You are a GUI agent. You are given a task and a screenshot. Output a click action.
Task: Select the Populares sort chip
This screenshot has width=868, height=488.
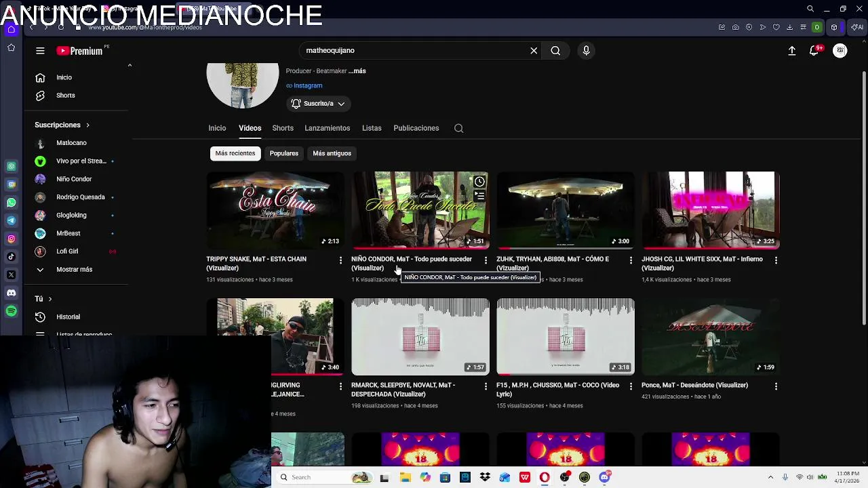(283, 153)
